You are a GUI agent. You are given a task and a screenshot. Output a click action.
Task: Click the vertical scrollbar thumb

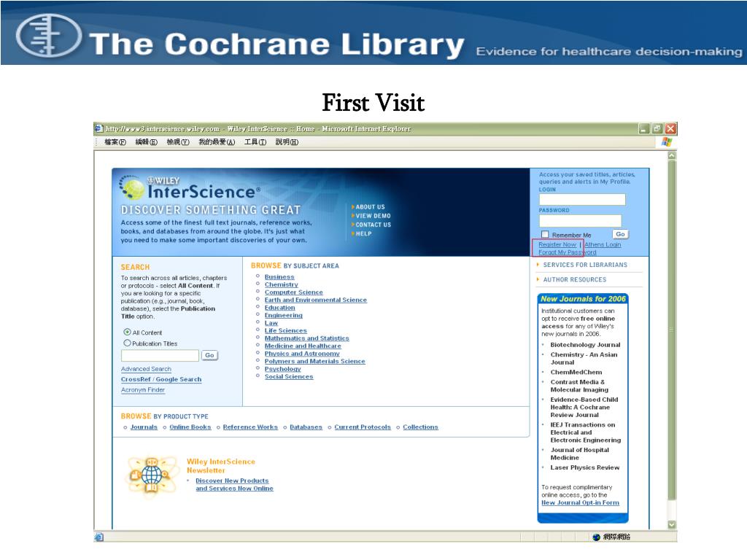[672, 330]
